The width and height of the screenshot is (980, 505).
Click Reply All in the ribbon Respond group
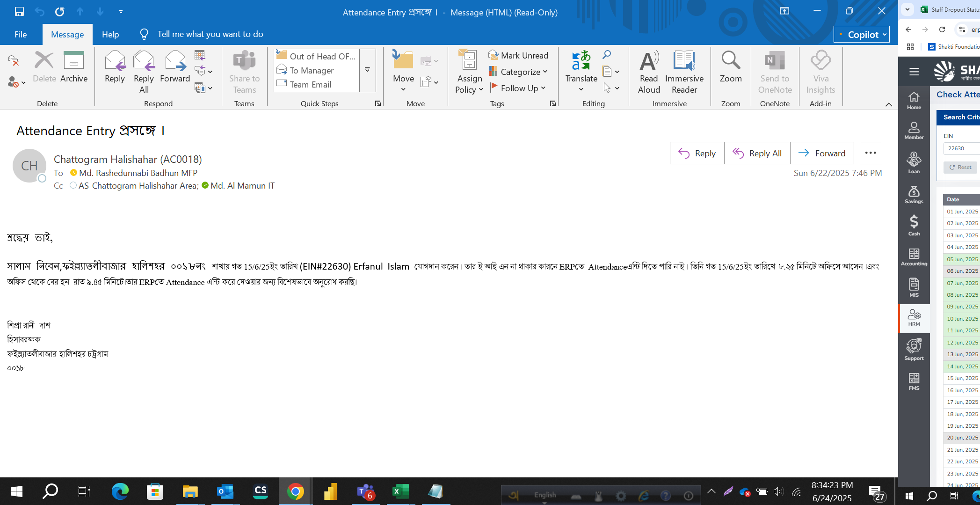(x=144, y=73)
